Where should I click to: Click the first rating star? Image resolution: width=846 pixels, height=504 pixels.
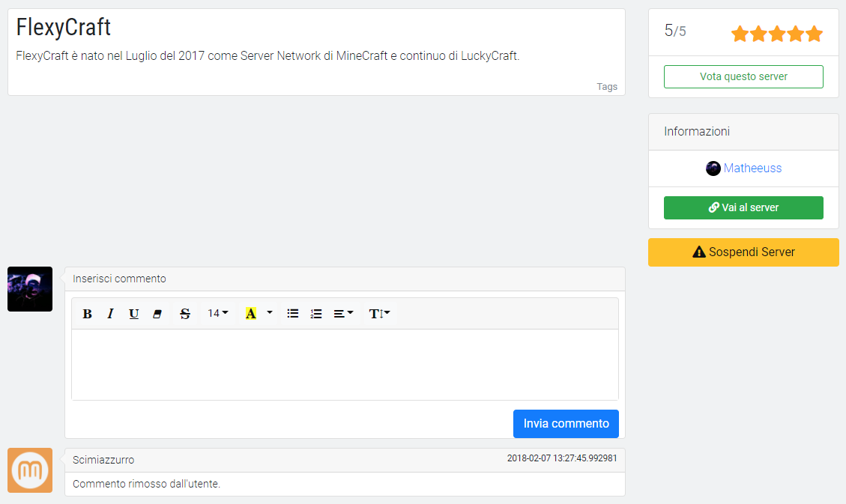pos(740,34)
